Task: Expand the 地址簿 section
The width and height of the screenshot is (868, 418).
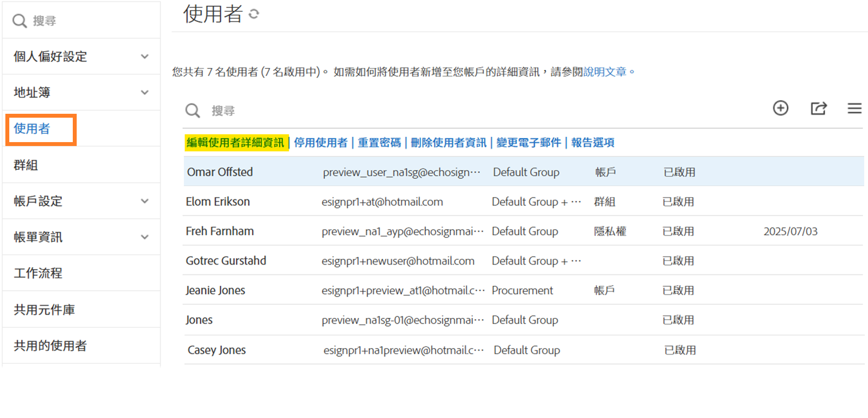Action: click(x=145, y=93)
